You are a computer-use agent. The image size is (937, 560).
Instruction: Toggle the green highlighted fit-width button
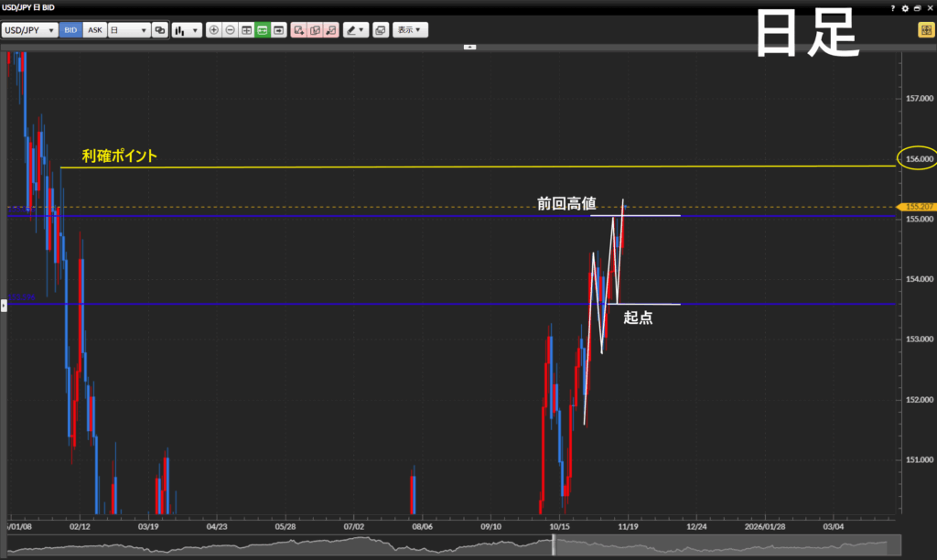262,30
